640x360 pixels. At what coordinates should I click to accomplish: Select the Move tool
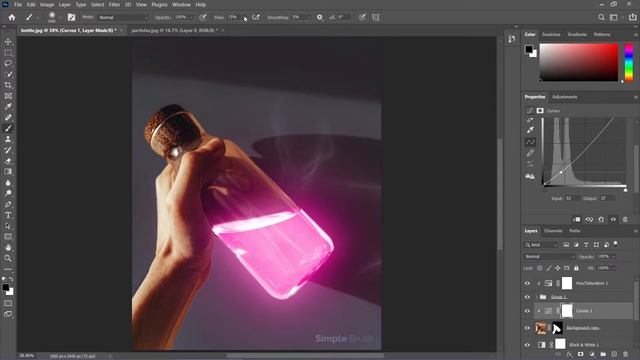click(x=8, y=42)
